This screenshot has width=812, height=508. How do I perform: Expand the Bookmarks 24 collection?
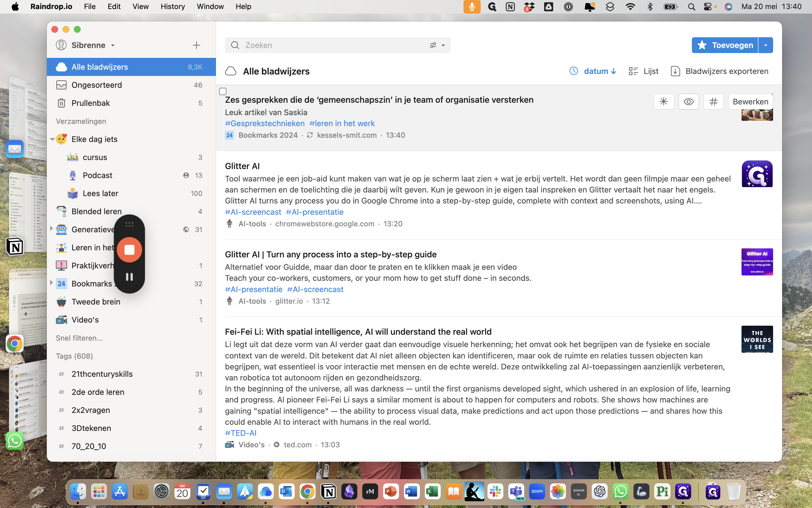coord(51,283)
